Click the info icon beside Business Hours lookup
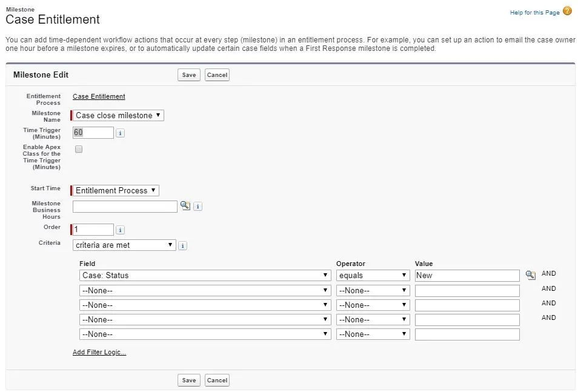578x392 pixels. click(x=198, y=207)
